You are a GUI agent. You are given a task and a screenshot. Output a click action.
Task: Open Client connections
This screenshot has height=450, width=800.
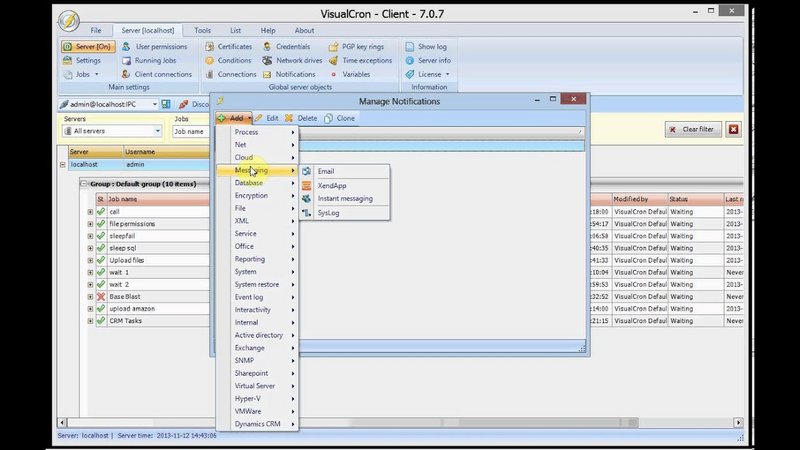coord(157,74)
